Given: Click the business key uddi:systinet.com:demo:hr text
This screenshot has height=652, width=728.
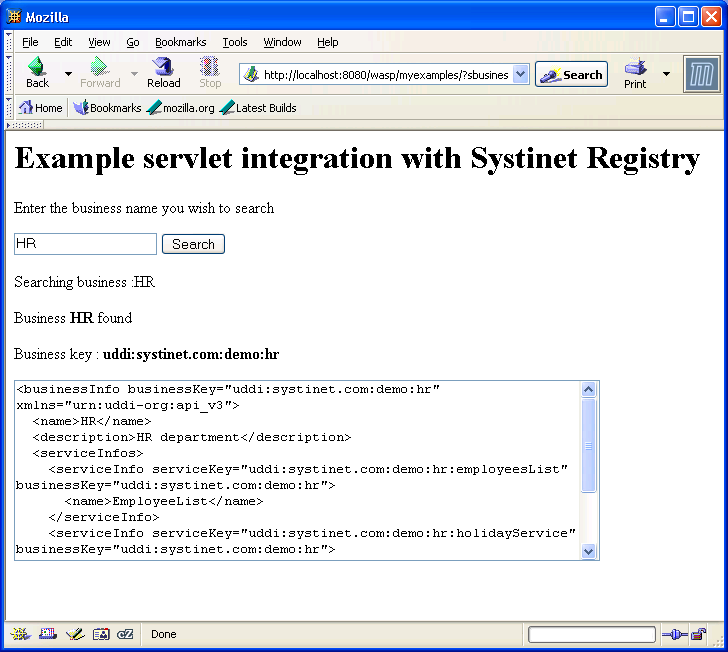Looking at the screenshot, I should coord(191,354).
